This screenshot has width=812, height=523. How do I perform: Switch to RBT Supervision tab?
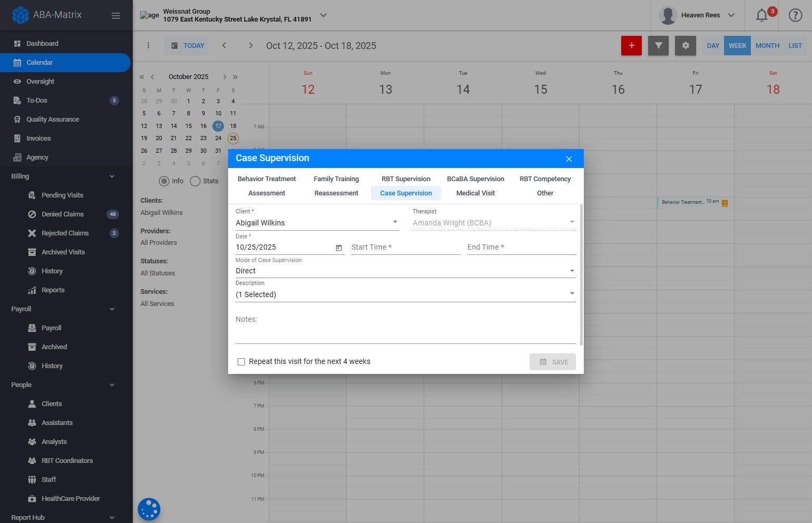406,179
